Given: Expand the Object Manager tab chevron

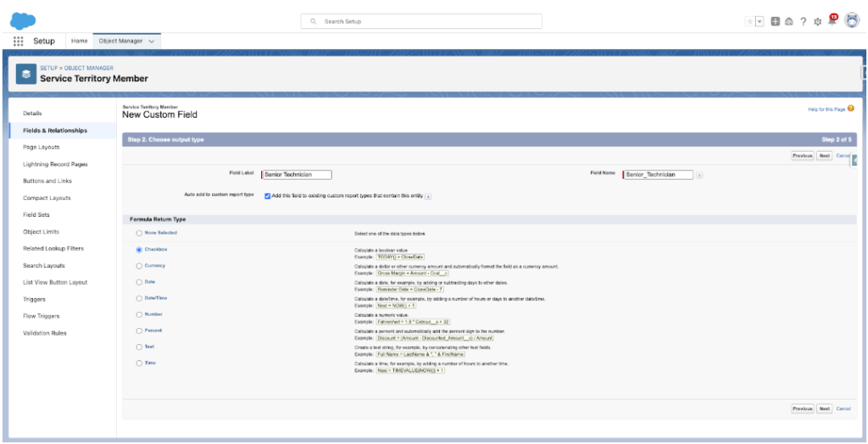Looking at the screenshot, I should point(152,41).
